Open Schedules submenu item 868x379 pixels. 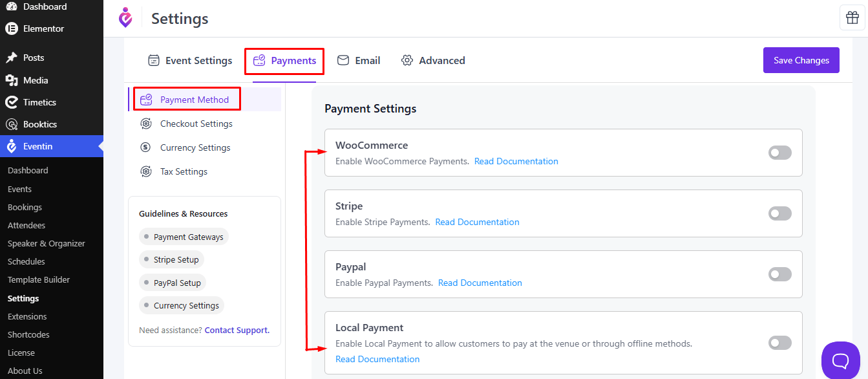(x=26, y=261)
